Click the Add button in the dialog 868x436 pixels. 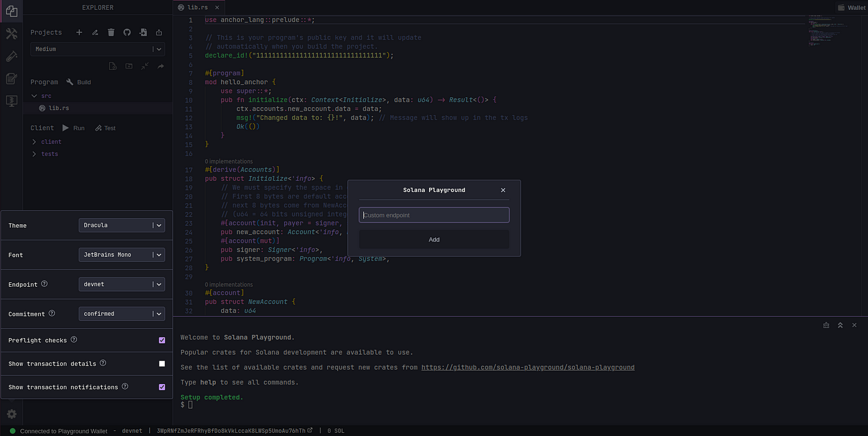(x=434, y=240)
